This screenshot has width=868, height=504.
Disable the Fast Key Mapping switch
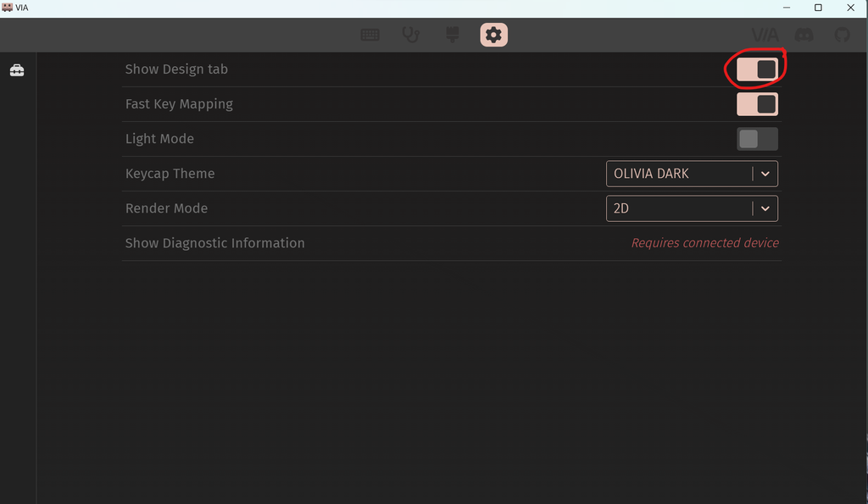coord(757,104)
